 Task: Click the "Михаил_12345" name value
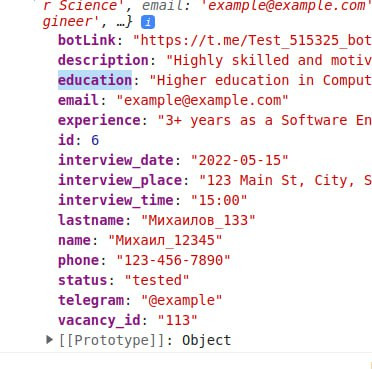pos(165,240)
